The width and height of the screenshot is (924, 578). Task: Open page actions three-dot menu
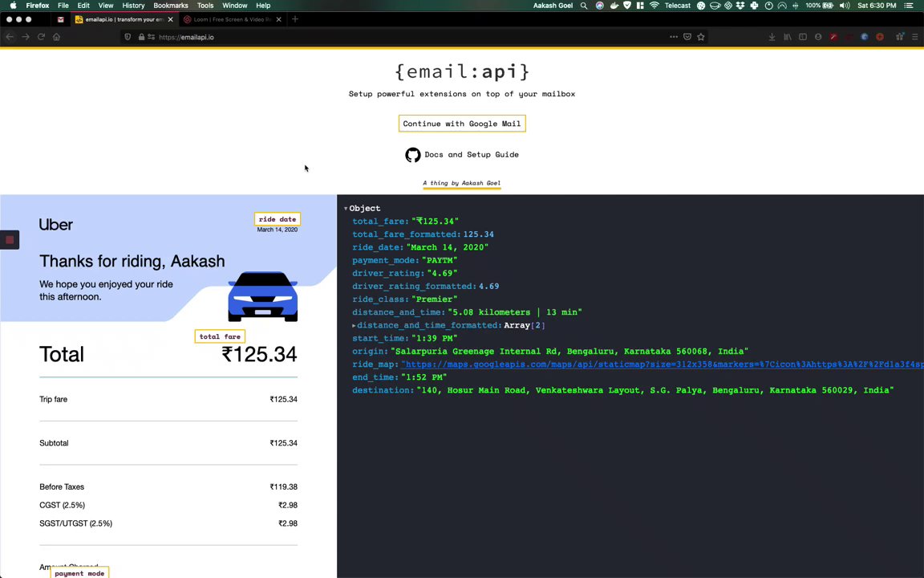click(x=674, y=37)
